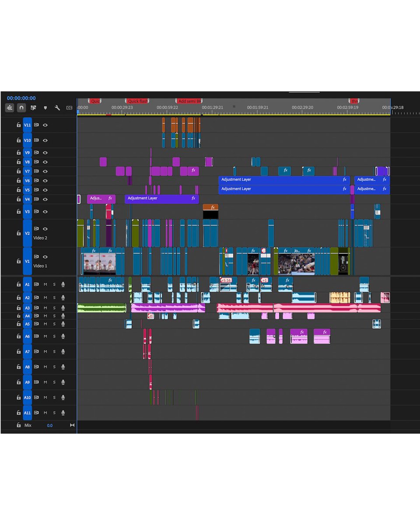This screenshot has width=420, height=525.
Task: Lock the Mix track
Action: coord(18,425)
